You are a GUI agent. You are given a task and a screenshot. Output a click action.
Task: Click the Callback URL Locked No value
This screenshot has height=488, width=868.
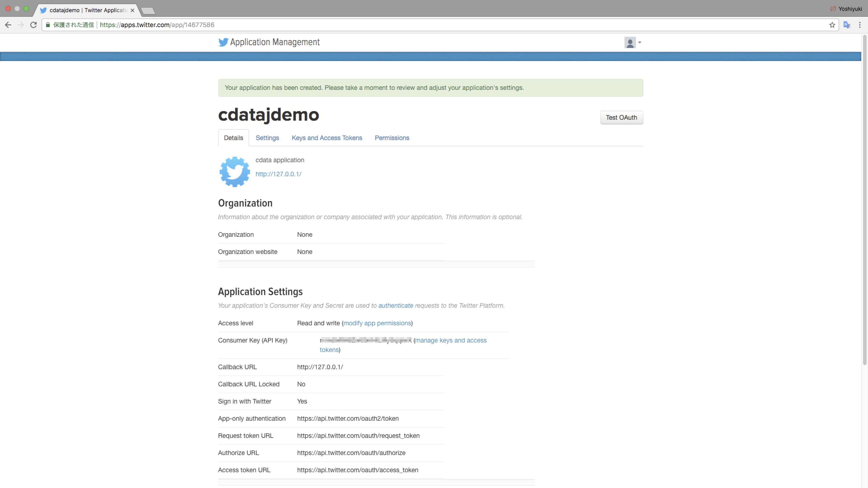point(301,384)
